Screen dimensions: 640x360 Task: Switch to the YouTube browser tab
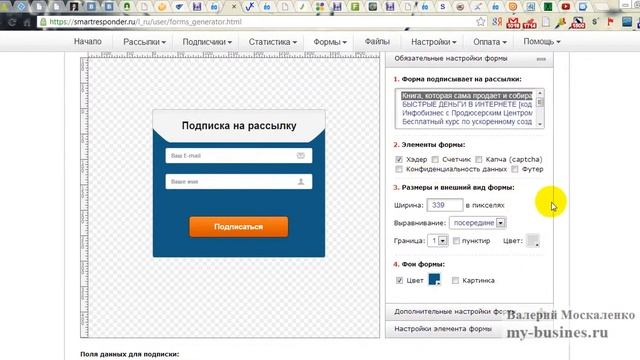coord(566,6)
